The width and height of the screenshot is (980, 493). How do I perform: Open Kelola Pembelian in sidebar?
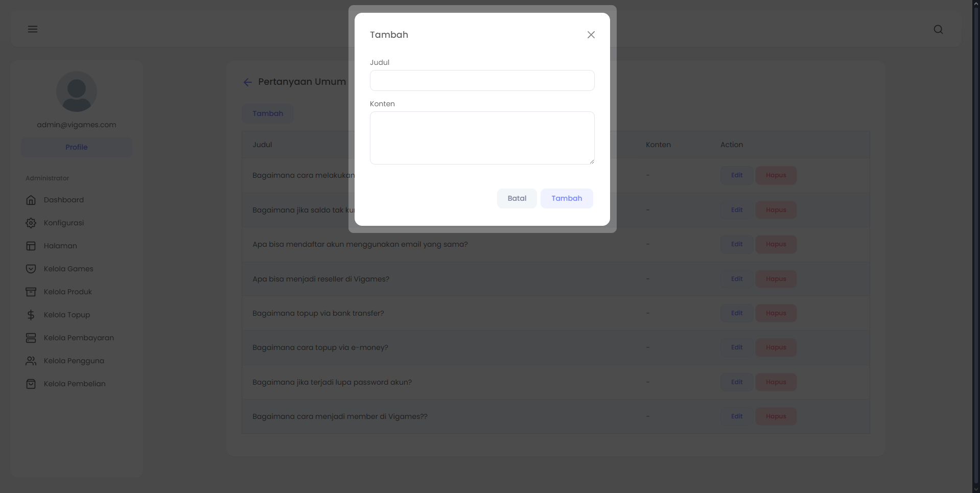(x=75, y=384)
